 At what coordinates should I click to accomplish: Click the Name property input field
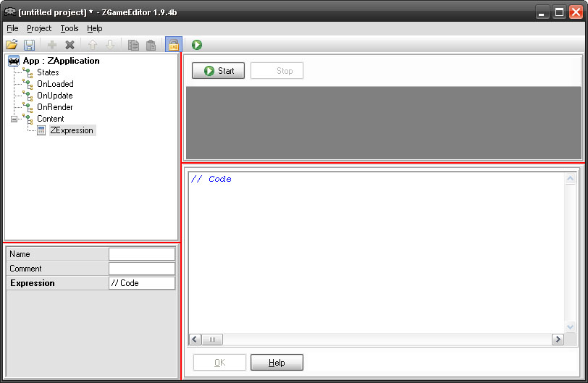tap(142, 254)
